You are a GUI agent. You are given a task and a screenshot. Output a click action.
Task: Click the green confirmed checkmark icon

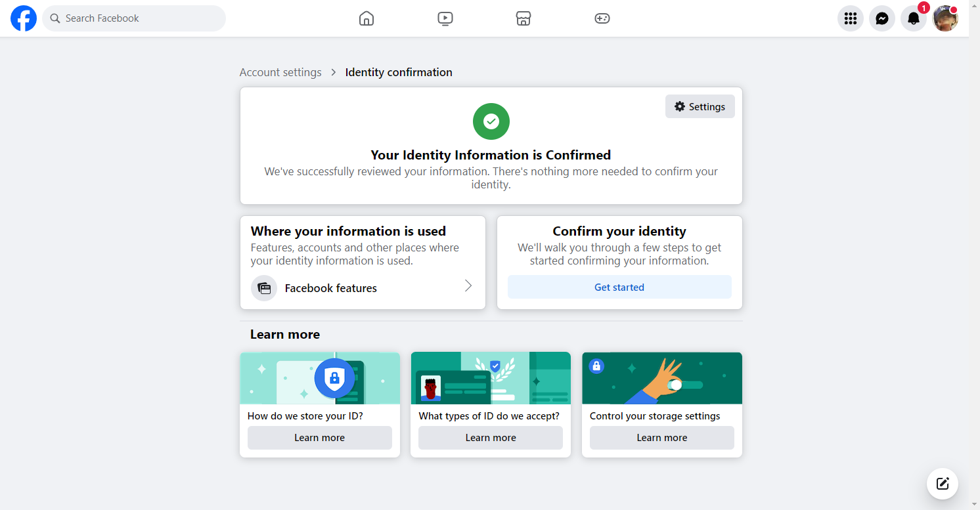coord(491,121)
